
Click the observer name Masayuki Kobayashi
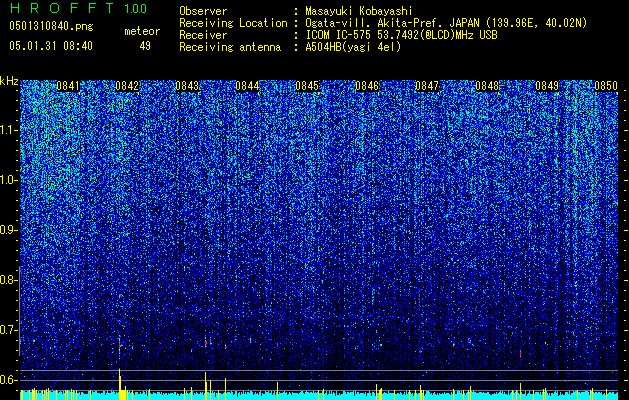coord(359,11)
